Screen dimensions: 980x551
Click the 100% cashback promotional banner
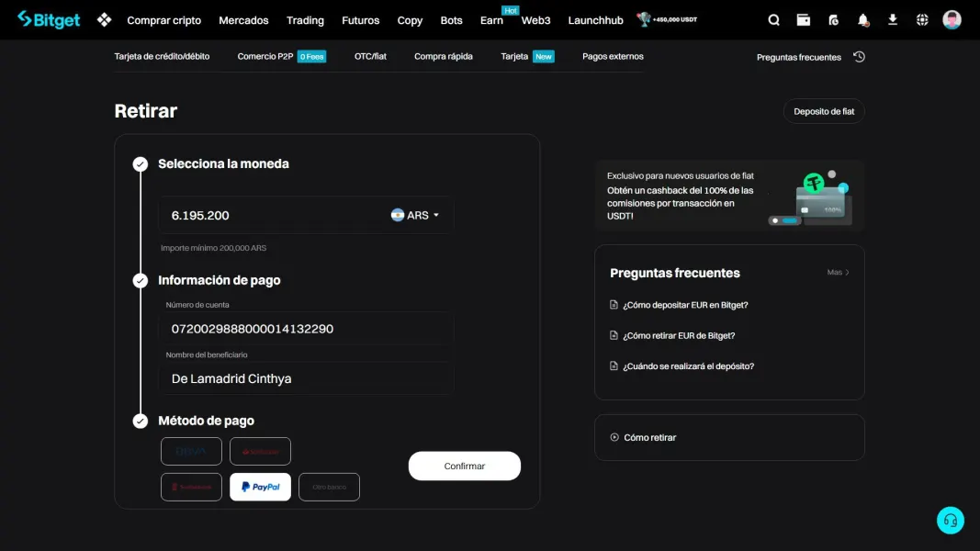729,197
